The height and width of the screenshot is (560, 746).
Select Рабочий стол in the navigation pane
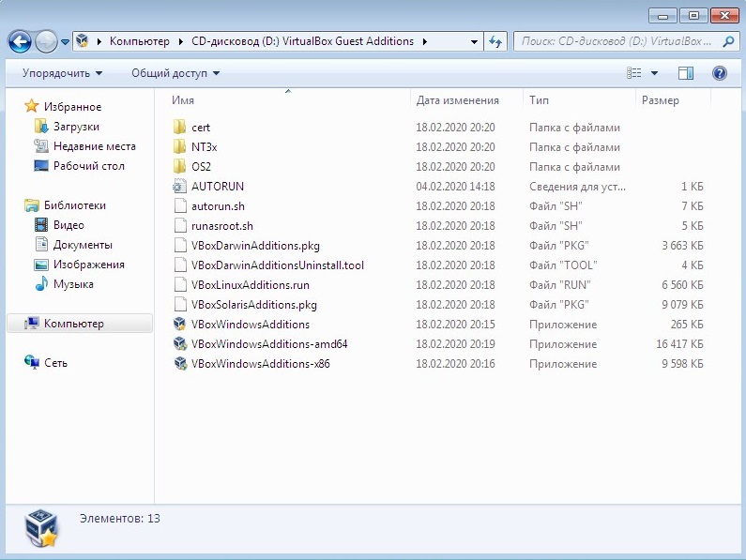click(x=88, y=166)
